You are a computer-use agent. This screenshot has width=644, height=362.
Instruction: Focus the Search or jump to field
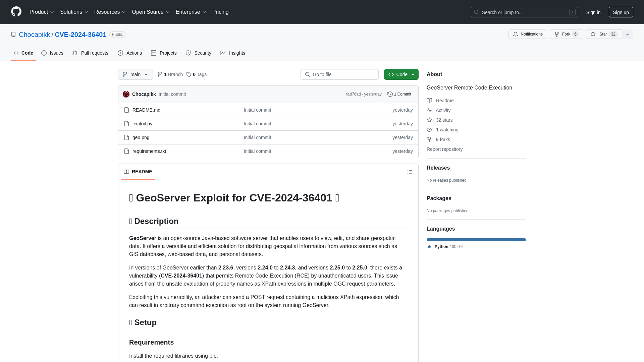coord(524,12)
